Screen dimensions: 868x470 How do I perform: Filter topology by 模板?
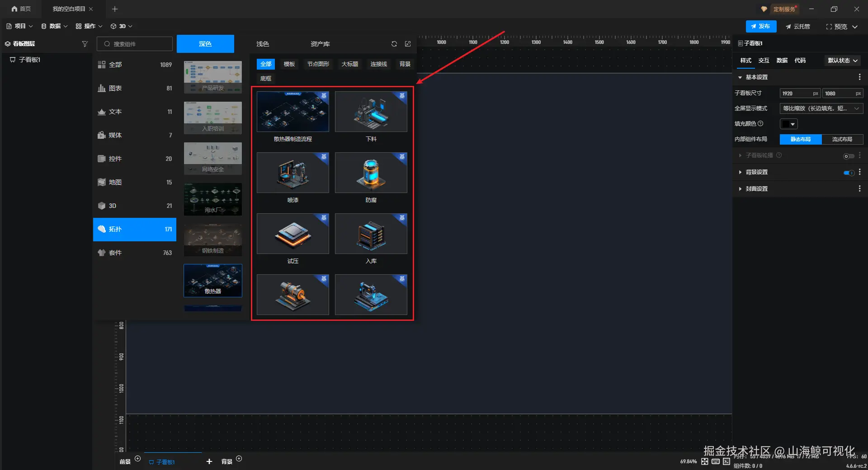[289, 64]
